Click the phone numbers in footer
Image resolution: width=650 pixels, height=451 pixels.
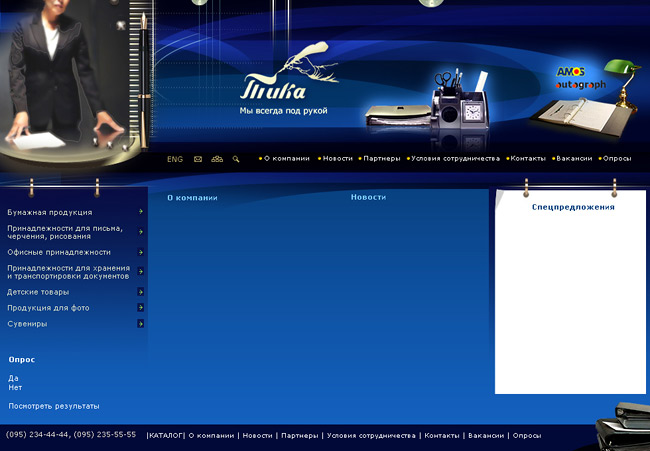(71, 434)
